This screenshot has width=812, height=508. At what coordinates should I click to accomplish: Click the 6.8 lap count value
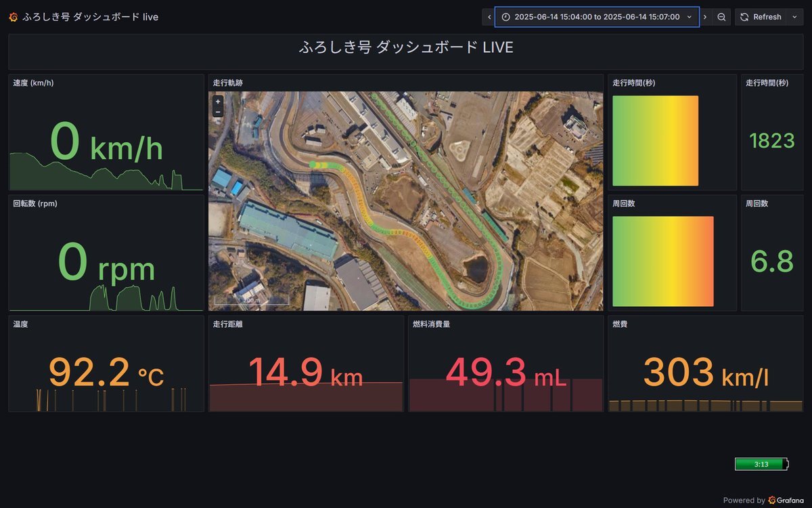(772, 261)
